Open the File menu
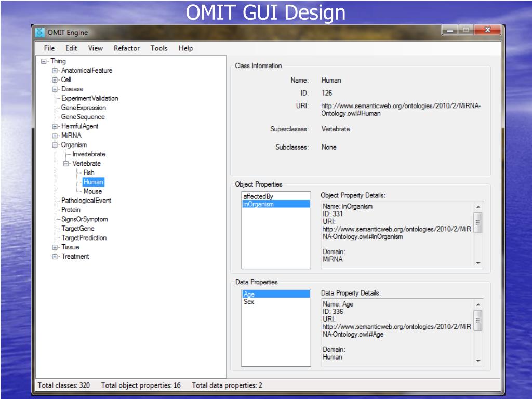The height and width of the screenshot is (399, 532). [49, 48]
